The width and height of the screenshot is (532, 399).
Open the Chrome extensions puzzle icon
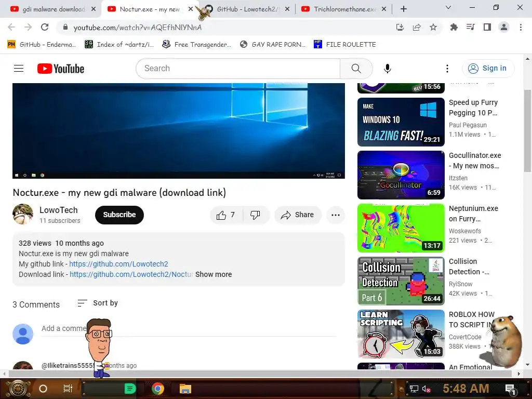(x=454, y=27)
